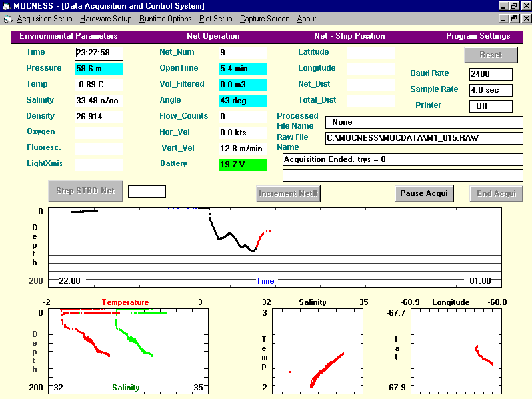Click the empty Fluoresc. field
This screenshot has width=532, height=399.
tap(99, 149)
